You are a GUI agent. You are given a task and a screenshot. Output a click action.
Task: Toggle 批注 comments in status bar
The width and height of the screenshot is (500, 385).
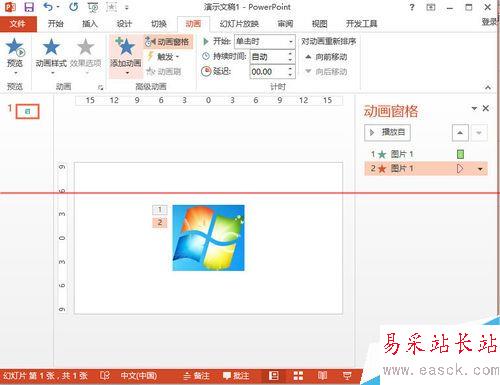[x=236, y=376]
